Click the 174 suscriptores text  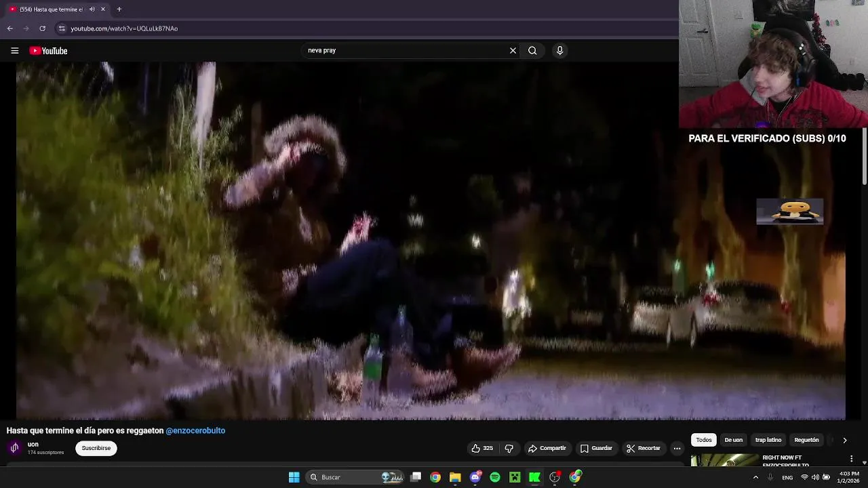[45, 453]
